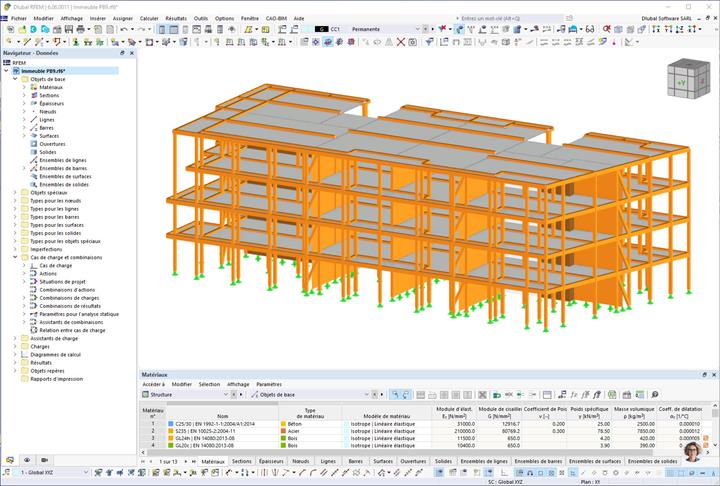Viewport: 720px width, 486px height.
Task: Click the Ensembles de barres tab
Action: (538, 461)
